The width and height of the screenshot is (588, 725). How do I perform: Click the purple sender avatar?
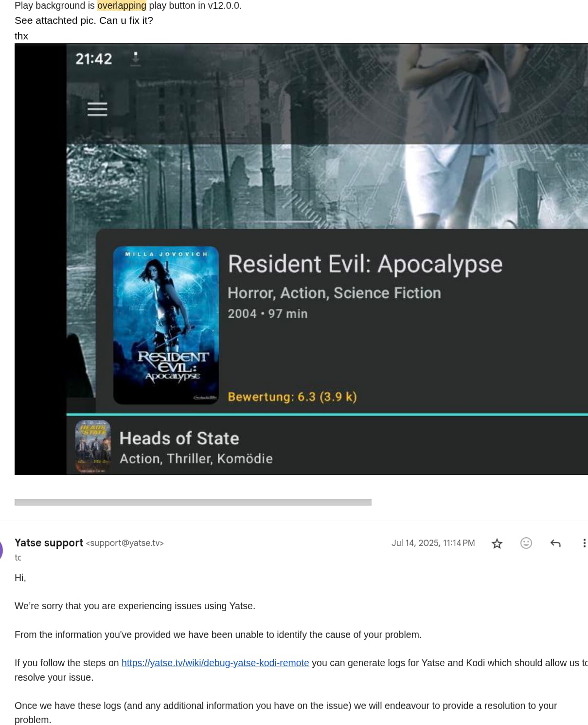coord(1,550)
